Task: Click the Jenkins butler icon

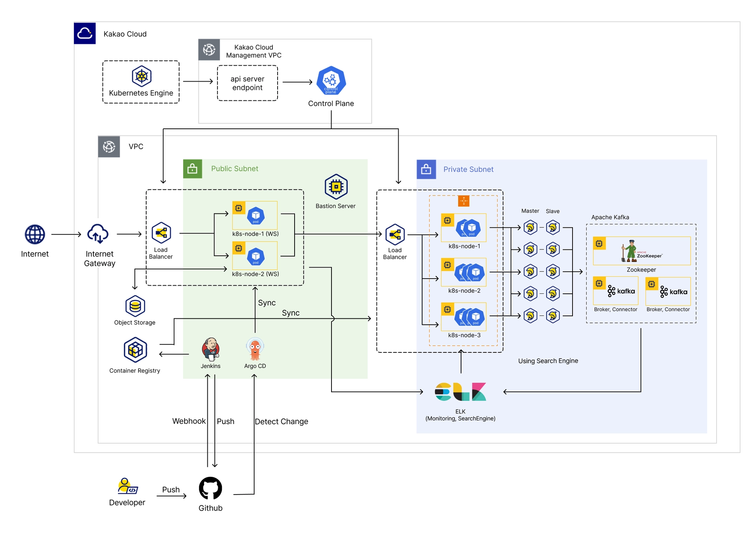Action: [211, 349]
